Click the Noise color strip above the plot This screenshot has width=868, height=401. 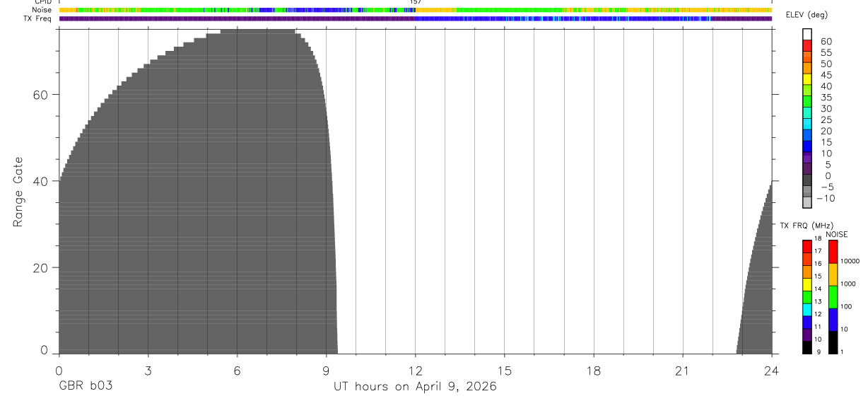pyautogui.click(x=416, y=11)
